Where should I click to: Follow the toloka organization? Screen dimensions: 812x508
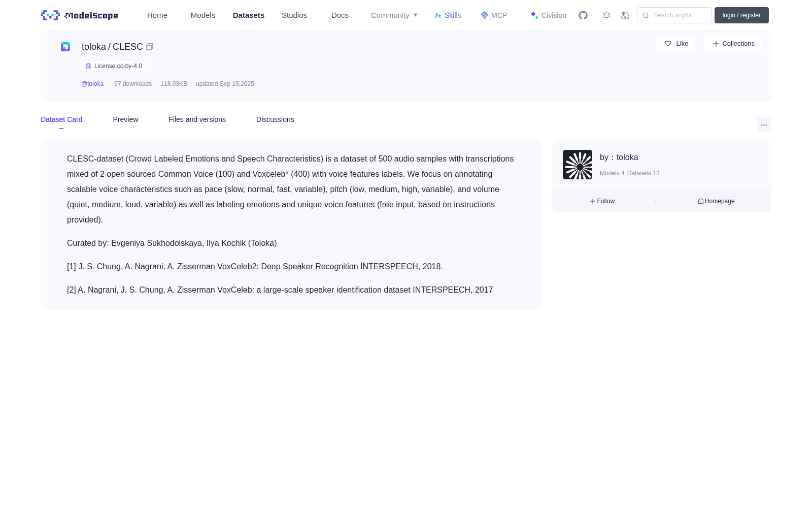pyautogui.click(x=602, y=201)
